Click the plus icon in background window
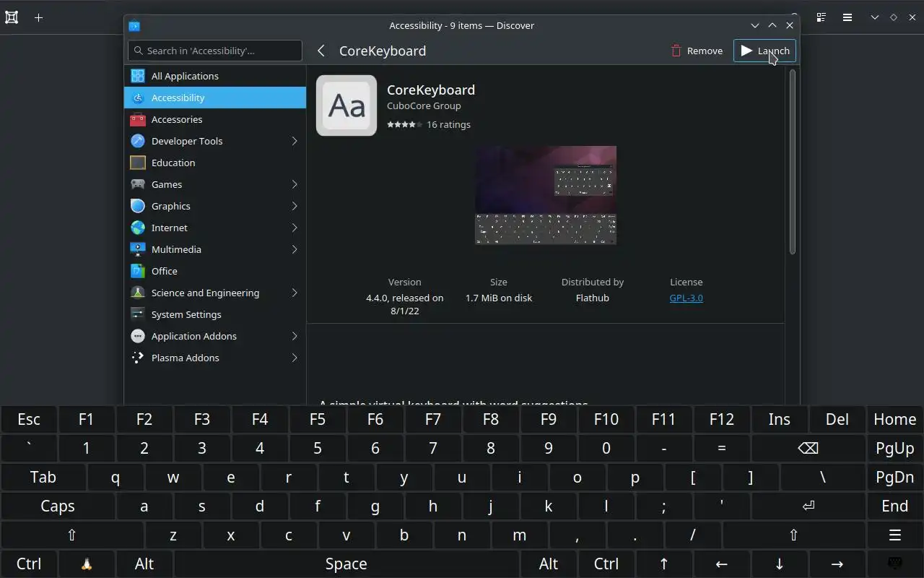The width and height of the screenshot is (924, 578). 39,17
